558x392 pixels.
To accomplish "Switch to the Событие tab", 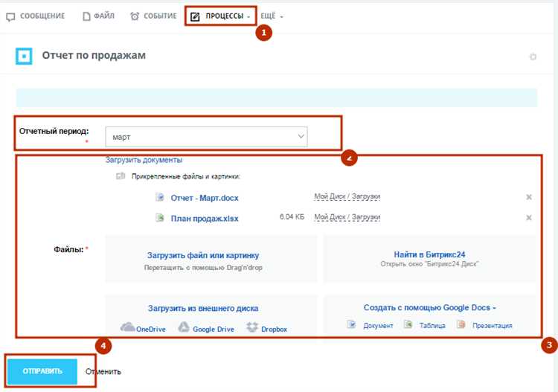I will (153, 16).
